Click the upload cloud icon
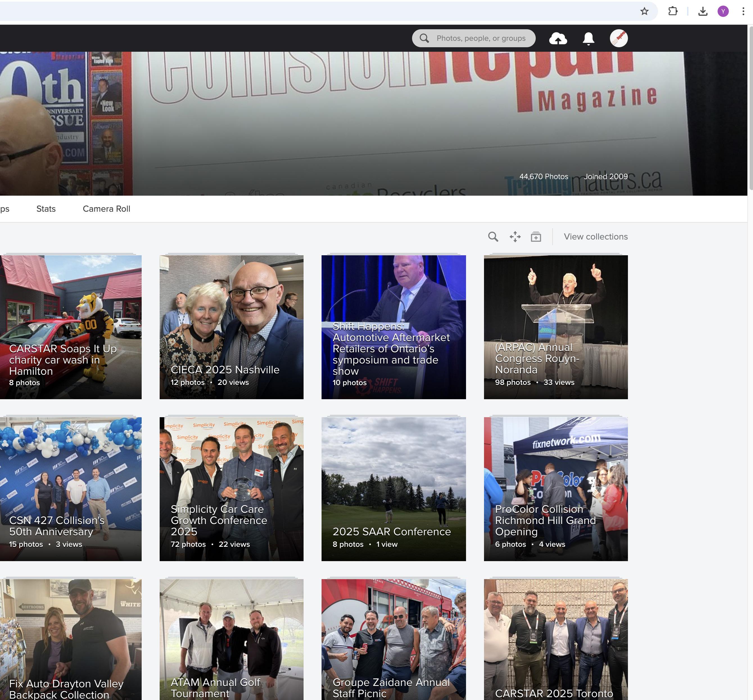This screenshot has height=700, width=753. (558, 38)
